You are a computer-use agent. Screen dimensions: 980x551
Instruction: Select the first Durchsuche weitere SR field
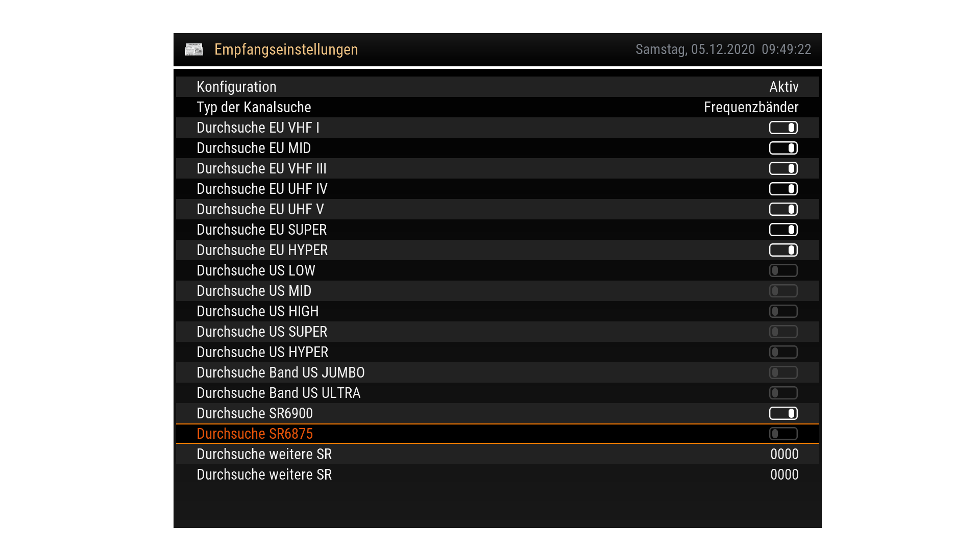pos(784,454)
